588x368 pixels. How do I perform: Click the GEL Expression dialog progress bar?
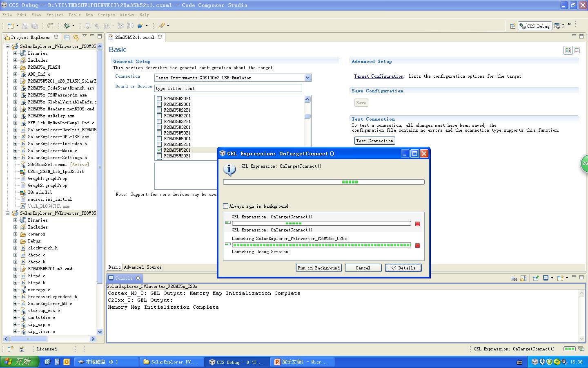(x=323, y=182)
